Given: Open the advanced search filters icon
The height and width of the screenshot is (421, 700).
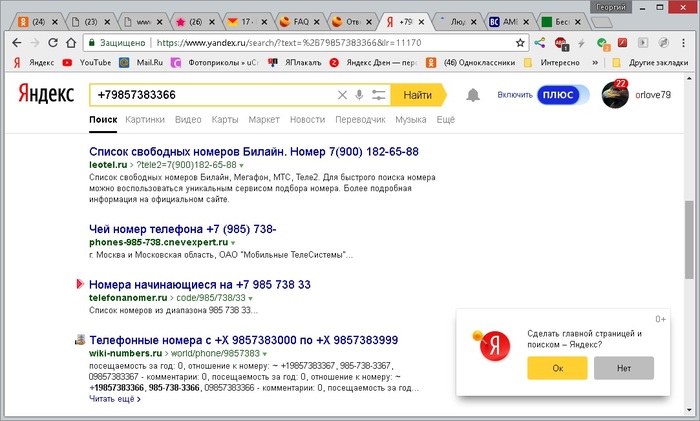Looking at the screenshot, I should coord(378,95).
